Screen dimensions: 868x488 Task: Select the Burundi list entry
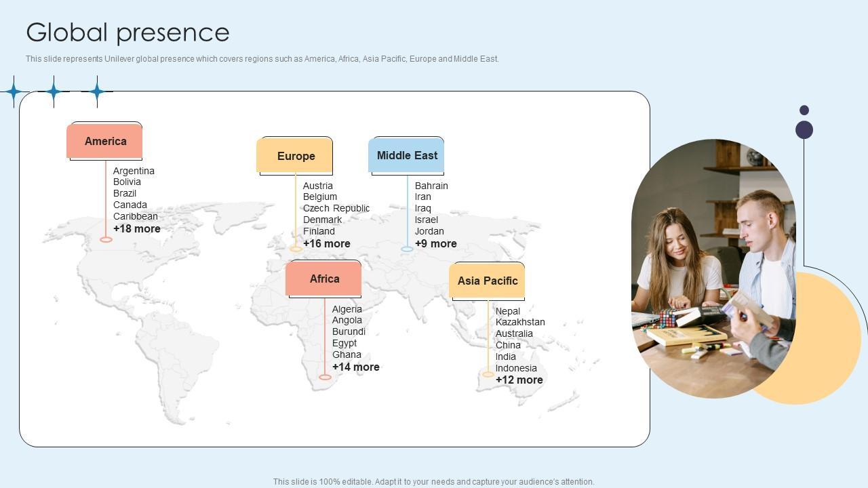click(x=349, y=331)
